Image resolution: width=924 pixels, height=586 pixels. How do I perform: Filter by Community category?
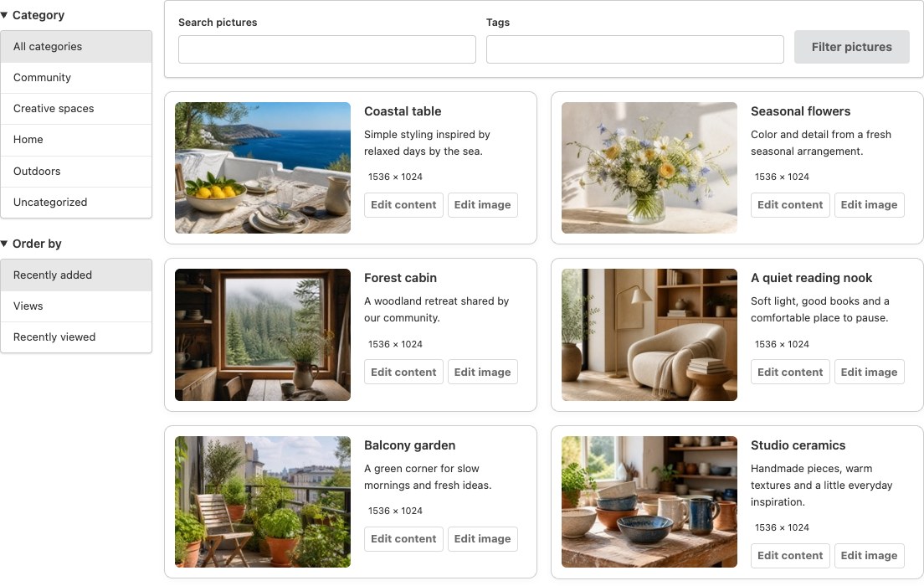pyautogui.click(x=76, y=78)
